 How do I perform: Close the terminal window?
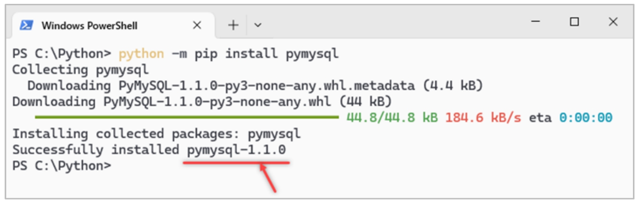(x=613, y=22)
